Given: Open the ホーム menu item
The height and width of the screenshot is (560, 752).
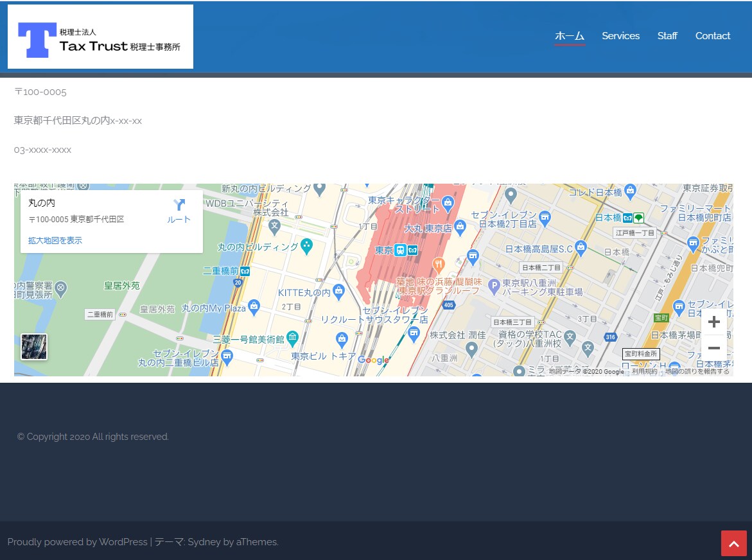Looking at the screenshot, I should pyautogui.click(x=569, y=36).
